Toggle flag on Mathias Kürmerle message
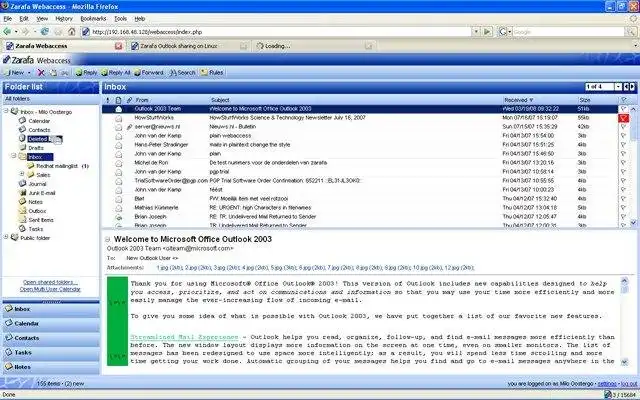Screen dimensions: 640x400 (623, 208)
